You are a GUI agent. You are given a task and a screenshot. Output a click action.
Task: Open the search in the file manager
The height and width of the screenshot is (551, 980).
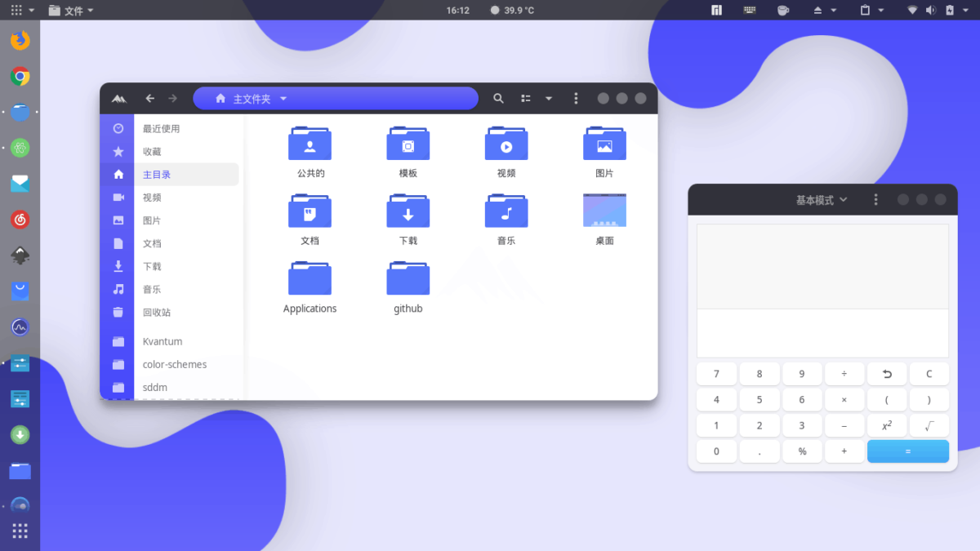pyautogui.click(x=498, y=98)
